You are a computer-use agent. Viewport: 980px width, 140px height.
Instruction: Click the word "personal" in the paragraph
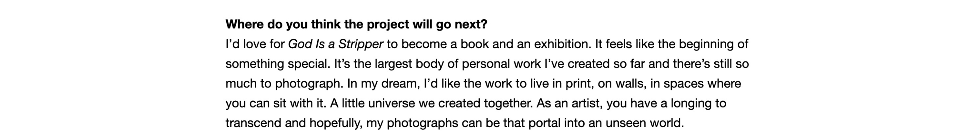[x=485, y=64]
